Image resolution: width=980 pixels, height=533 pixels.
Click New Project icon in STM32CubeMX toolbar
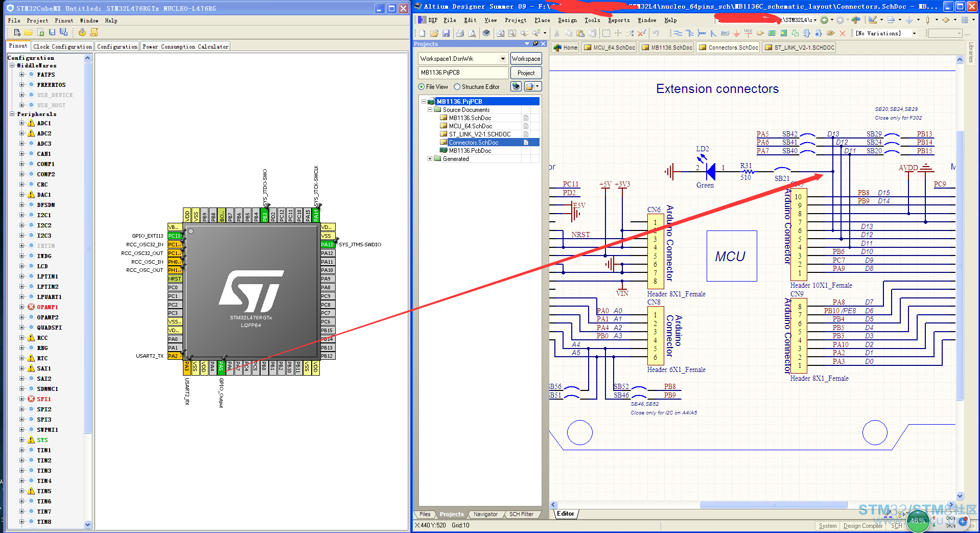[x=17, y=33]
